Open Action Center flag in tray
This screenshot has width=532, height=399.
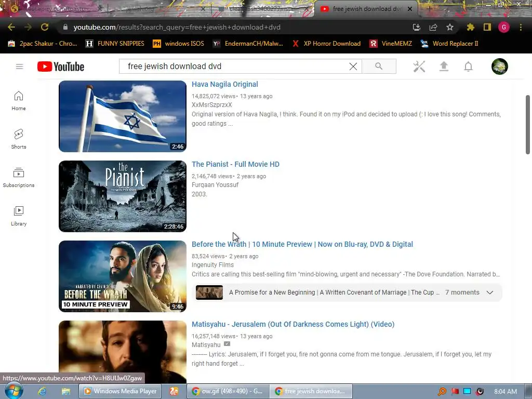[x=455, y=392]
